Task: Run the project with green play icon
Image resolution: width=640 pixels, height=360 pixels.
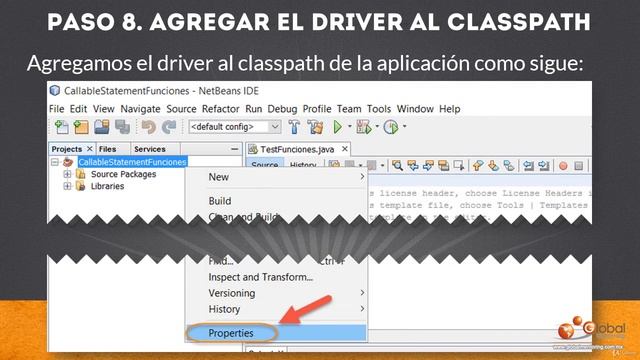Action: 338,127
